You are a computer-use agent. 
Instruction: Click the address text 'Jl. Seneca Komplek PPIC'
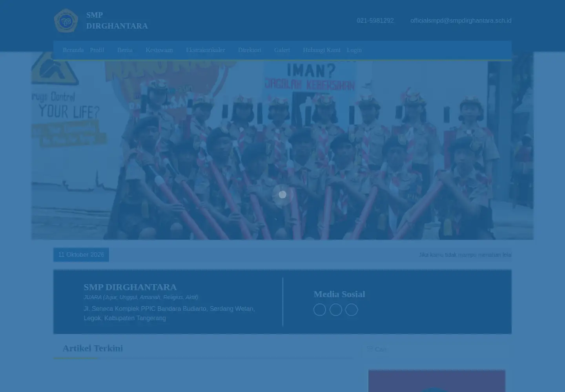pyautogui.click(x=169, y=314)
